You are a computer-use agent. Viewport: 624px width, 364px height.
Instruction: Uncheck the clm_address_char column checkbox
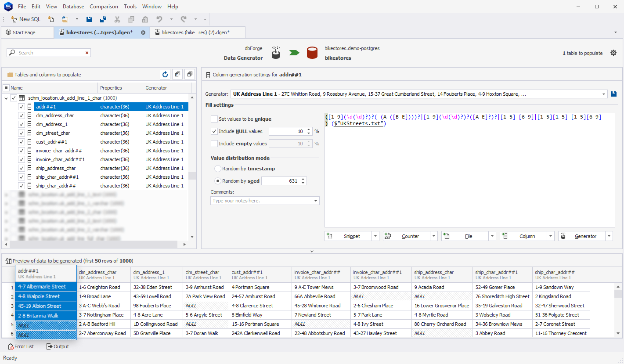coord(22,115)
